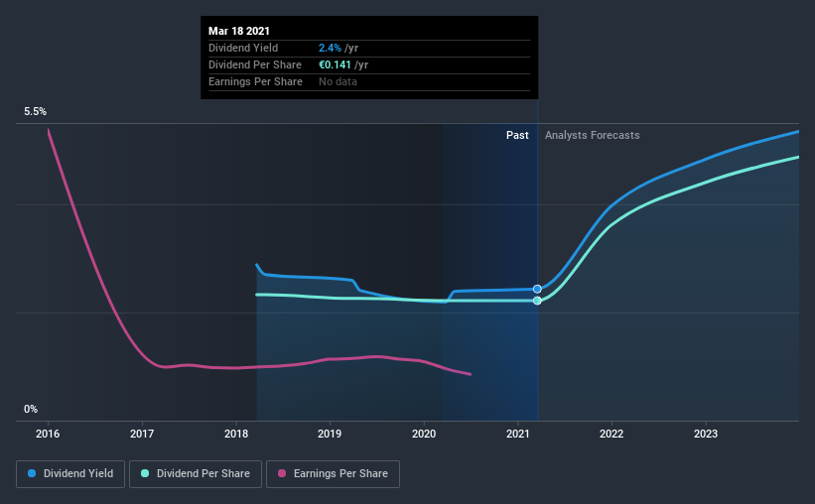Click the 0% y-axis label

pyautogui.click(x=31, y=410)
